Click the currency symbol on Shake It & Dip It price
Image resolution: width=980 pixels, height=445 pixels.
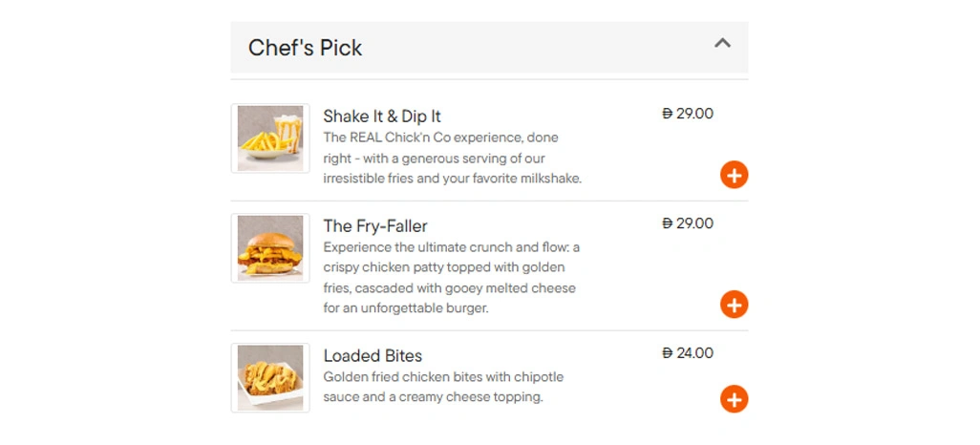pos(667,114)
